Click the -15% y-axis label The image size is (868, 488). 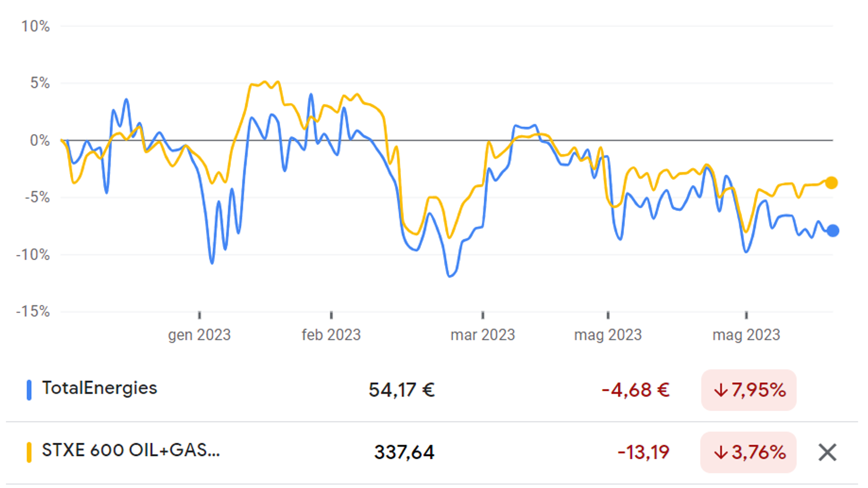[x=33, y=312]
